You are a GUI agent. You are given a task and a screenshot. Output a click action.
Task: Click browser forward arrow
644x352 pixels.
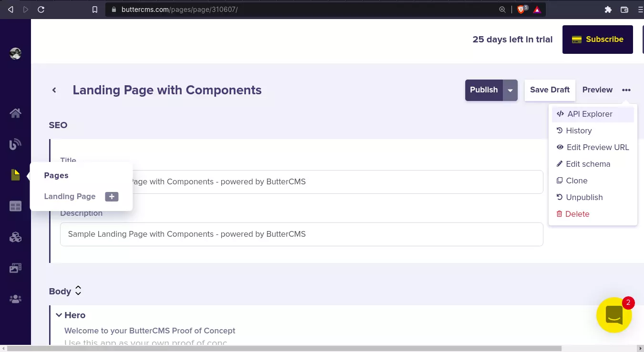coord(26,10)
